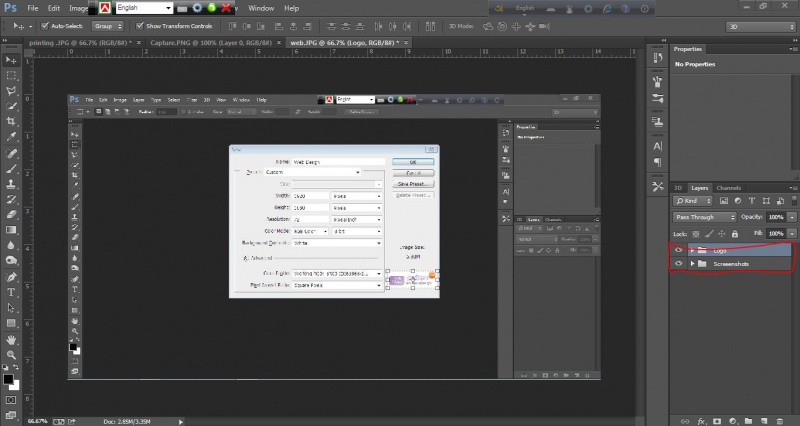Viewport: 800px width, 426px height.
Task: Select the Move tool in the toolbar
Action: [x=11, y=58]
